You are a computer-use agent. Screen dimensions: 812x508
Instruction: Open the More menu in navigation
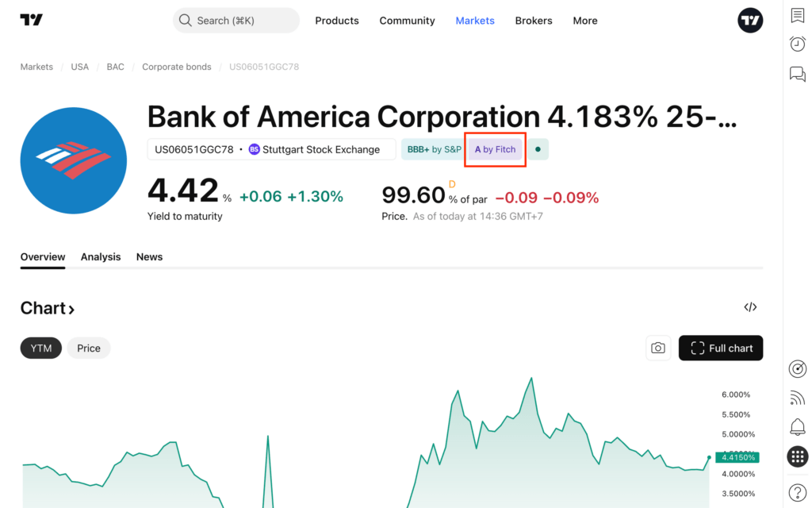tap(585, 21)
